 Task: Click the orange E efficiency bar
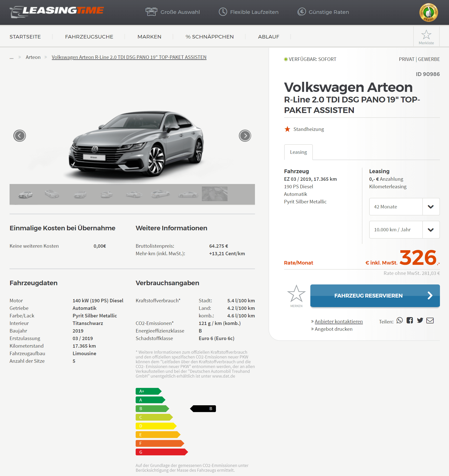coord(158,435)
